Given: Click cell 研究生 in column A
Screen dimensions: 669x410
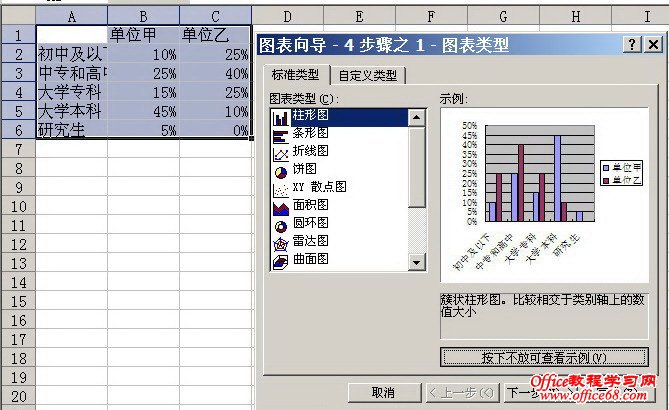Looking at the screenshot, I should click(72, 130).
